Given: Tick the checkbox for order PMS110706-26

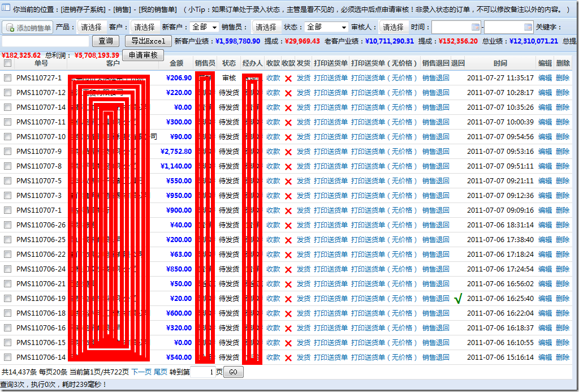Looking at the screenshot, I should [x=7, y=225].
